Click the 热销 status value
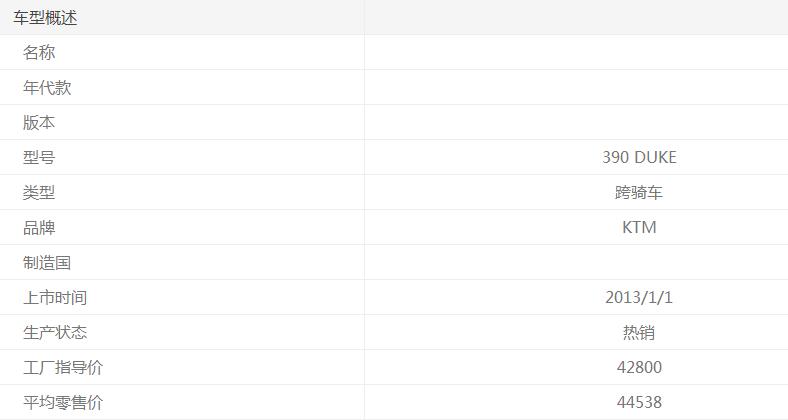788x420 pixels. (x=639, y=333)
